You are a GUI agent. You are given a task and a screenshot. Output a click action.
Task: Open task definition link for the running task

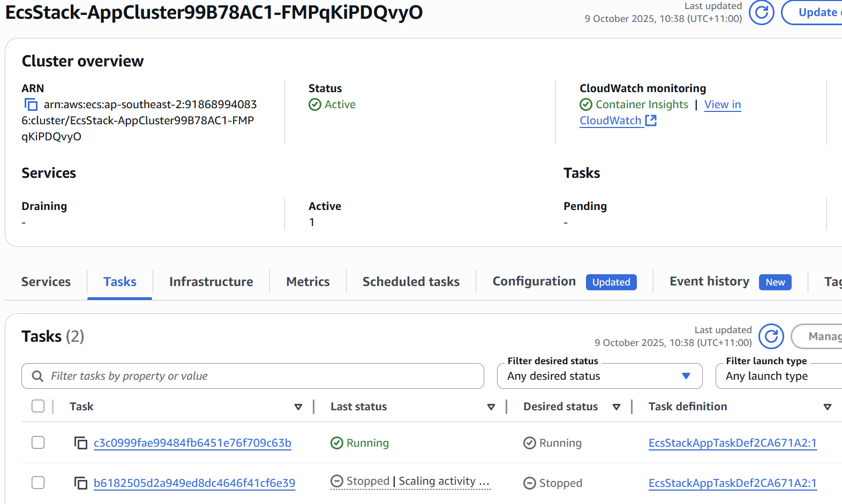(x=732, y=443)
